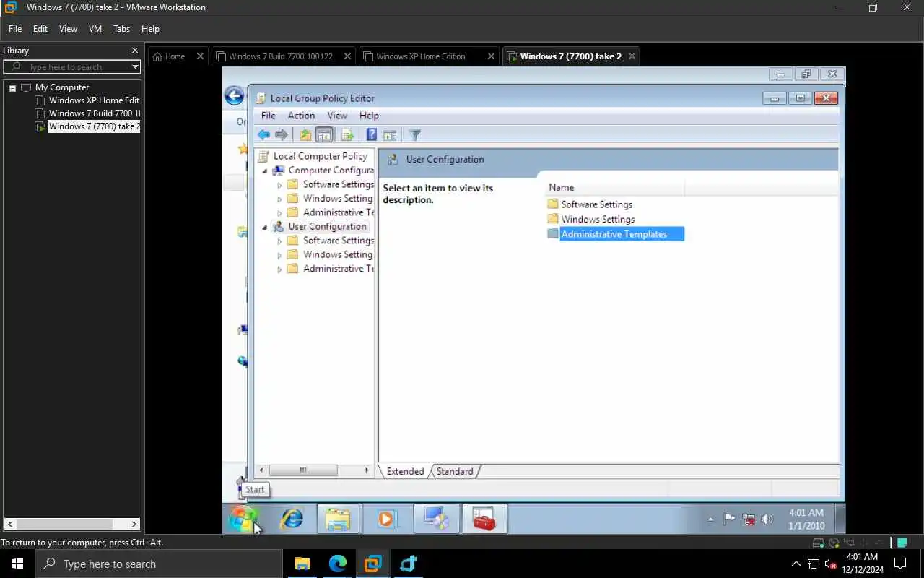Collapse the Computer Configuration node
Viewport: 924px width, 578px height.
point(265,171)
